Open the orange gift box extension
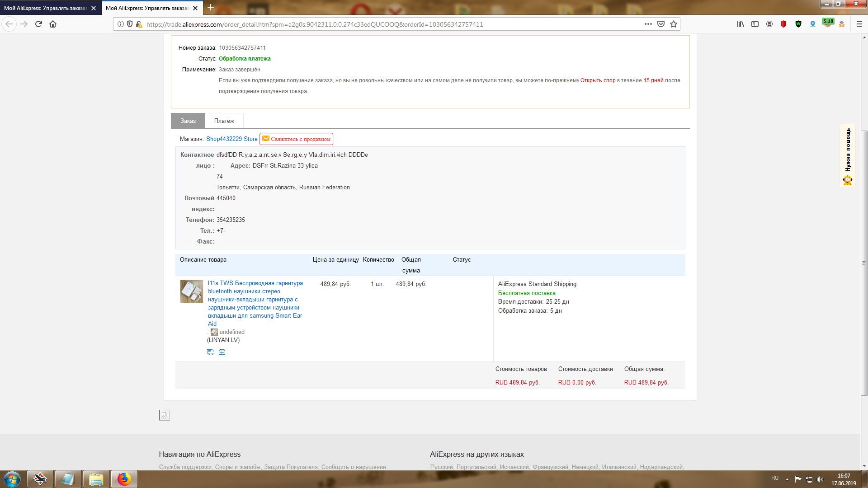The image size is (868, 488). point(842,24)
